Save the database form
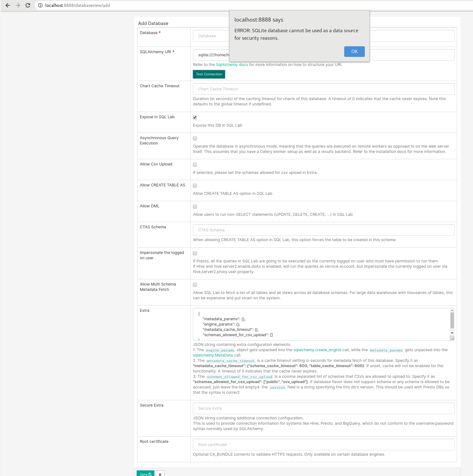Image resolution: width=473 pixels, height=476 pixels. click(145, 474)
